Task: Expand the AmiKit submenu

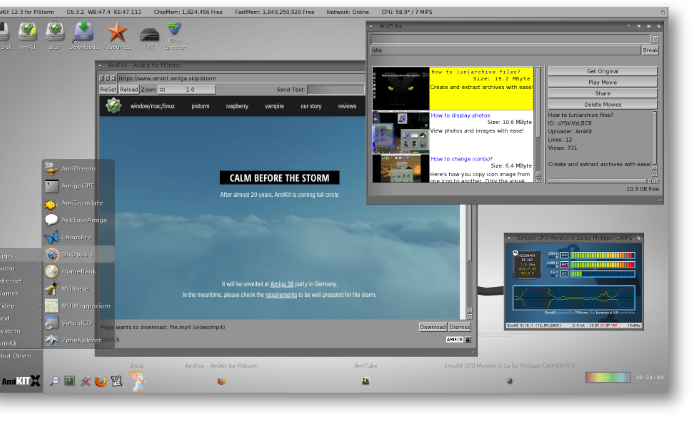Action: (x=21, y=343)
